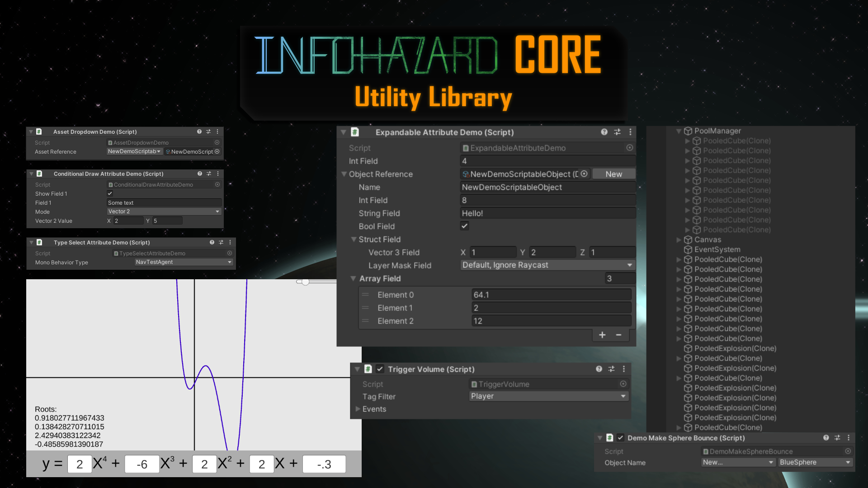Disable Demo Make Sphere Bounce component checkbox
The image size is (868, 488).
[x=621, y=437]
